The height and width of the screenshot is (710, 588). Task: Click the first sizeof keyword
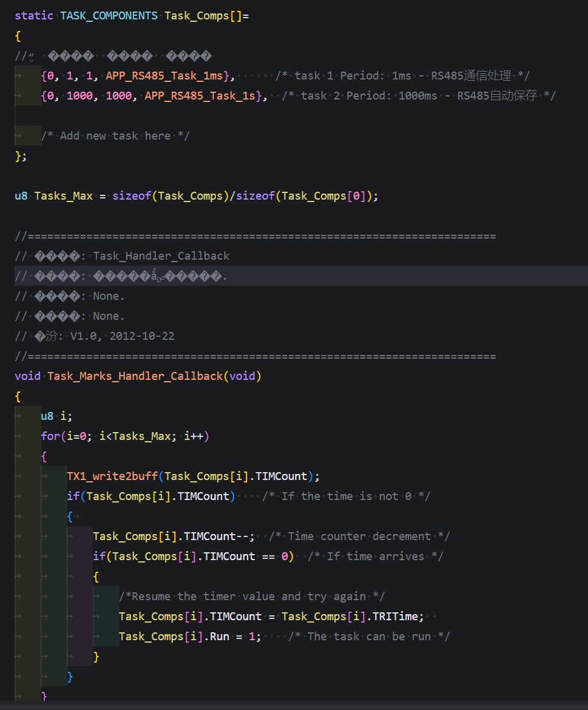tap(132, 196)
